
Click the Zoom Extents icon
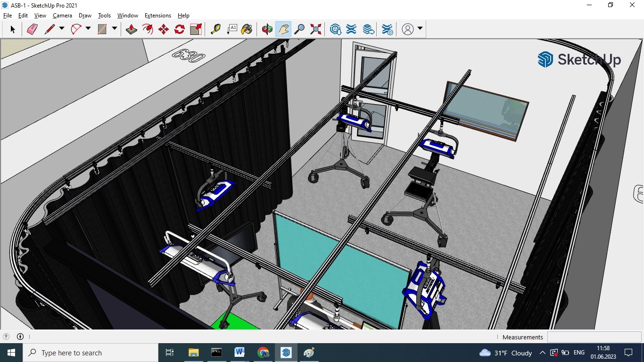(x=316, y=29)
